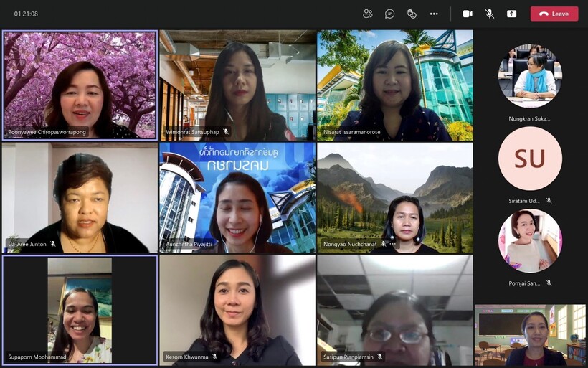This screenshot has height=368, width=588.
Task: Select Supaporn Moohammad's video tile
Action: (80, 310)
